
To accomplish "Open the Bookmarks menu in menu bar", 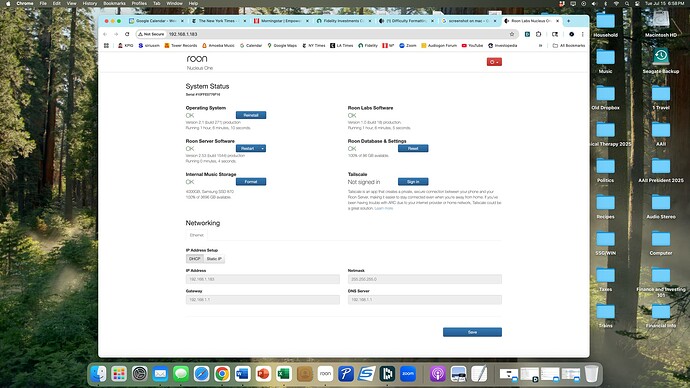I will (x=114, y=3).
